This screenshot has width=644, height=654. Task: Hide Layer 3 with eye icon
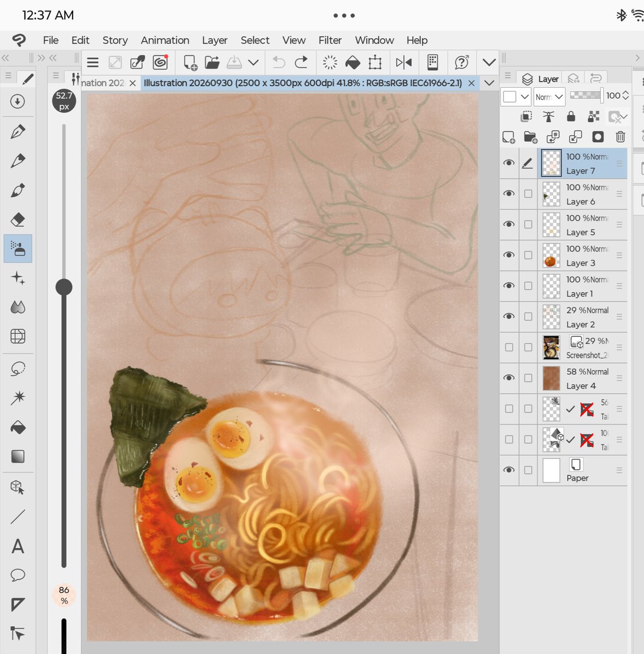coord(509,255)
